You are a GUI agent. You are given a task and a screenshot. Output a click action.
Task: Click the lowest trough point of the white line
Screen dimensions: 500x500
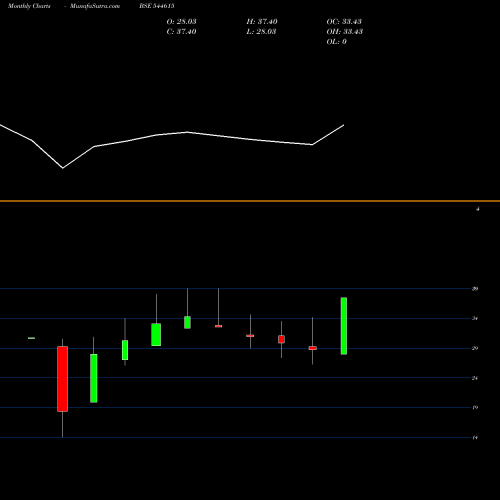point(63,168)
